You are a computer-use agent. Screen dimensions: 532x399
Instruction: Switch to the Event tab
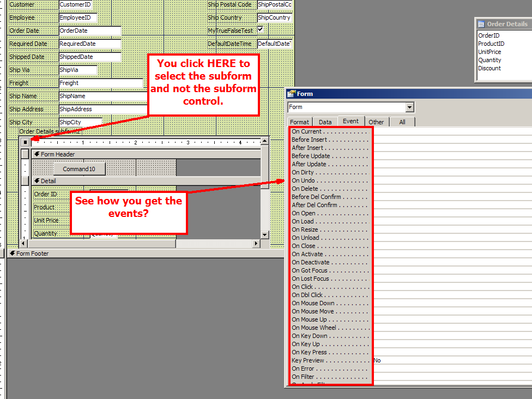coord(350,121)
